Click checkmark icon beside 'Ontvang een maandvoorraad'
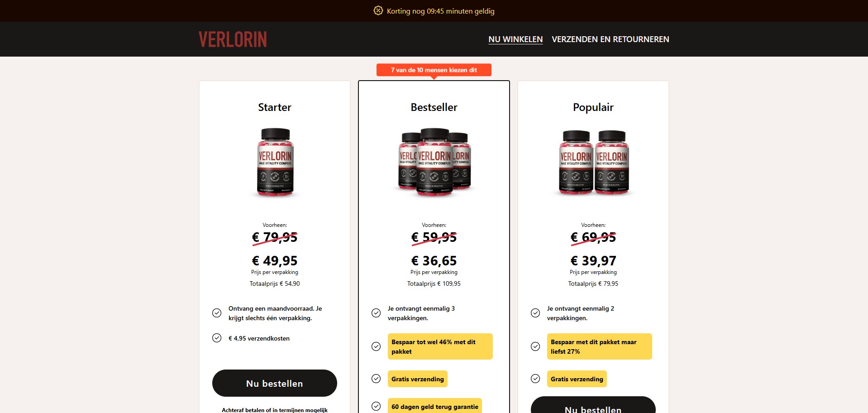 click(x=217, y=313)
